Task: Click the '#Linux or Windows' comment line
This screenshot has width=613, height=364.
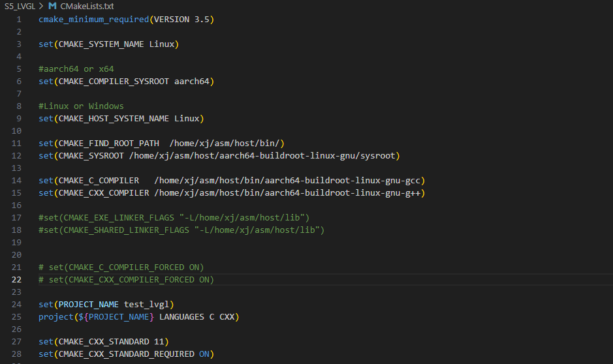Action: click(81, 106)
